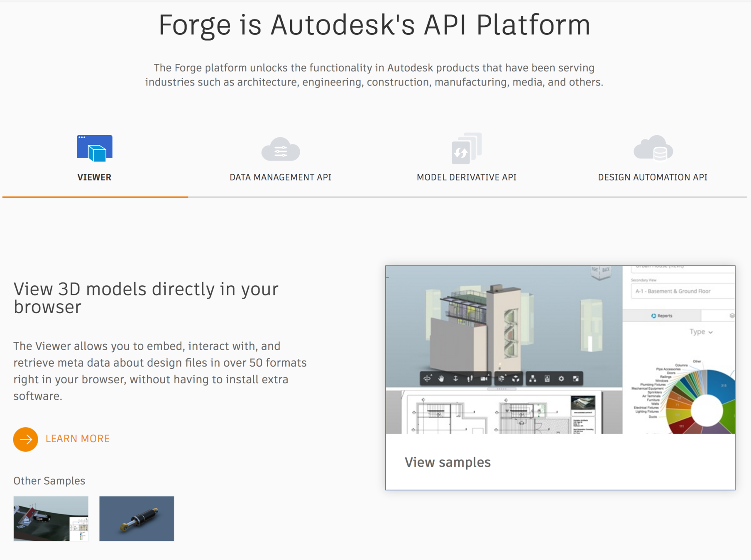Click the A-1 Basement & Ground Floor field

click(x=683, y=291)
